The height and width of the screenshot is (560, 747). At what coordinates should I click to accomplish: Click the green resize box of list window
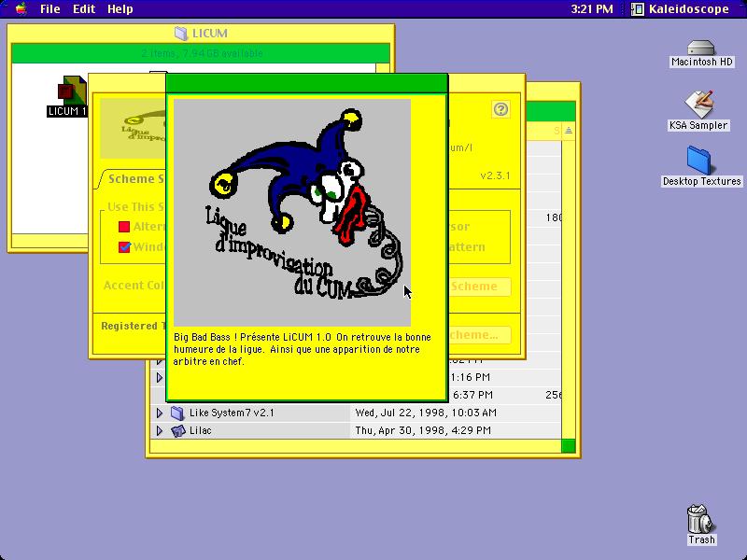coord(569,446)
